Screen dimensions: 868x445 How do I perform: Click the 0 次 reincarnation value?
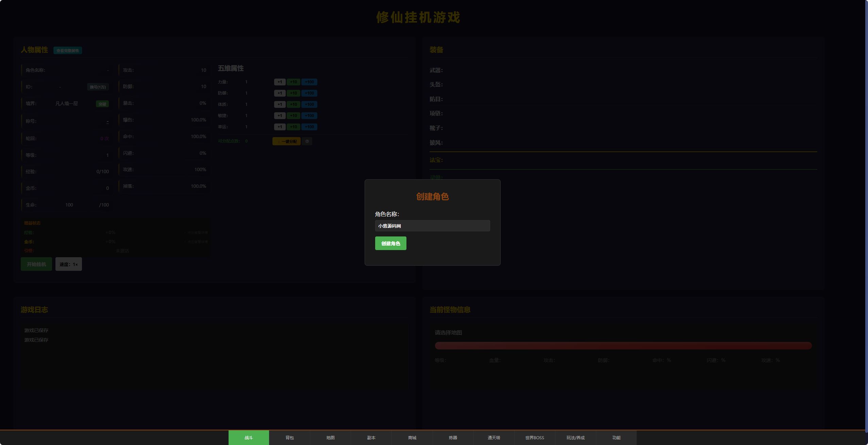[x=104, y=138]
